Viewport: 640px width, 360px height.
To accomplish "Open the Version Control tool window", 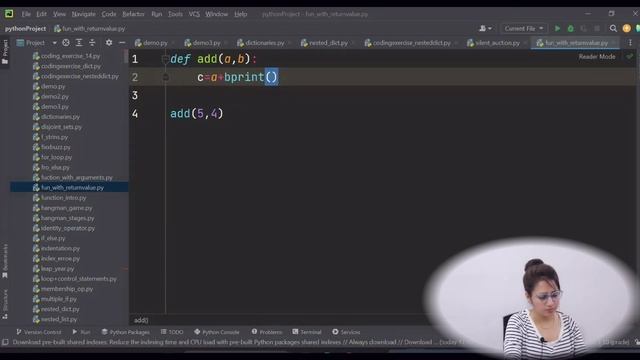I will tap(38, 332).
